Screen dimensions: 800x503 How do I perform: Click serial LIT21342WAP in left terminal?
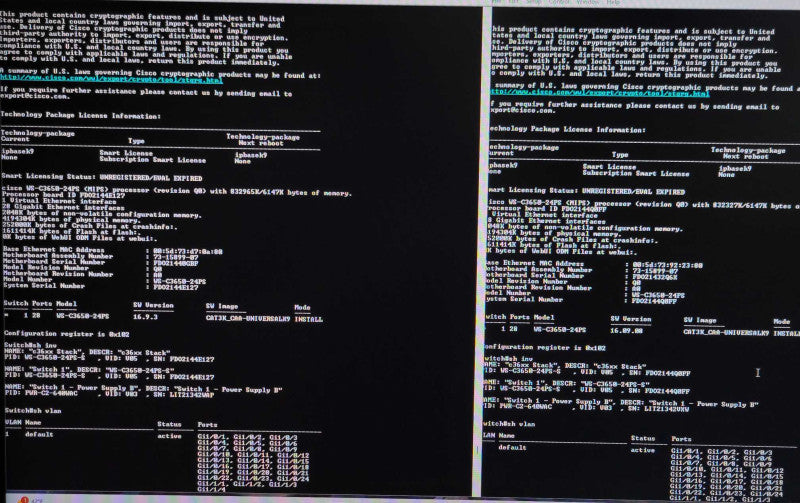point(192,395)
